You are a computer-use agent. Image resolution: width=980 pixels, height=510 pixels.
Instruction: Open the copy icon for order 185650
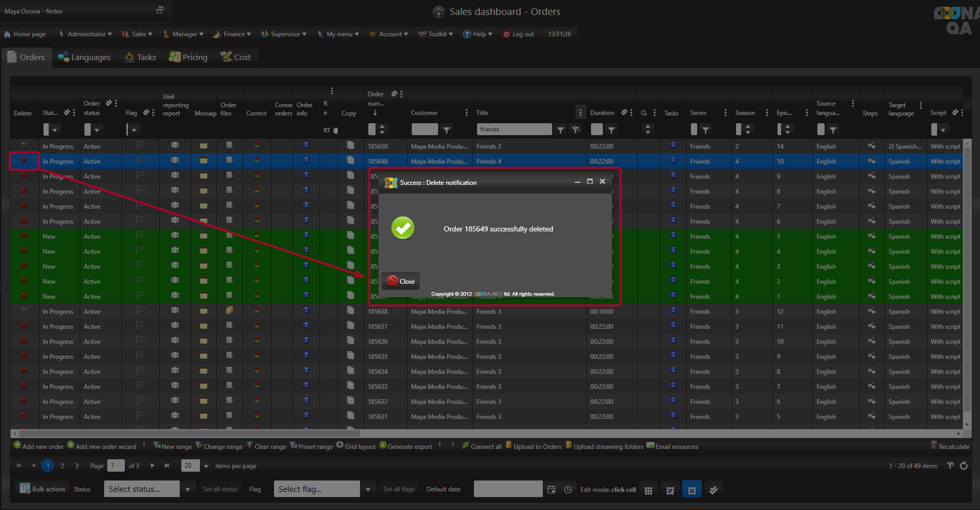pos(351,145)
